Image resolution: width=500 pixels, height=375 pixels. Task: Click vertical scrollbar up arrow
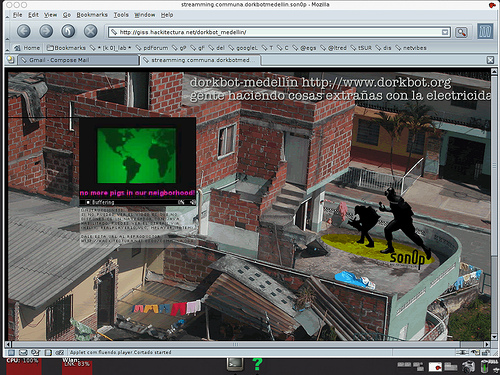pyautogui.click(x=494, y=71)
